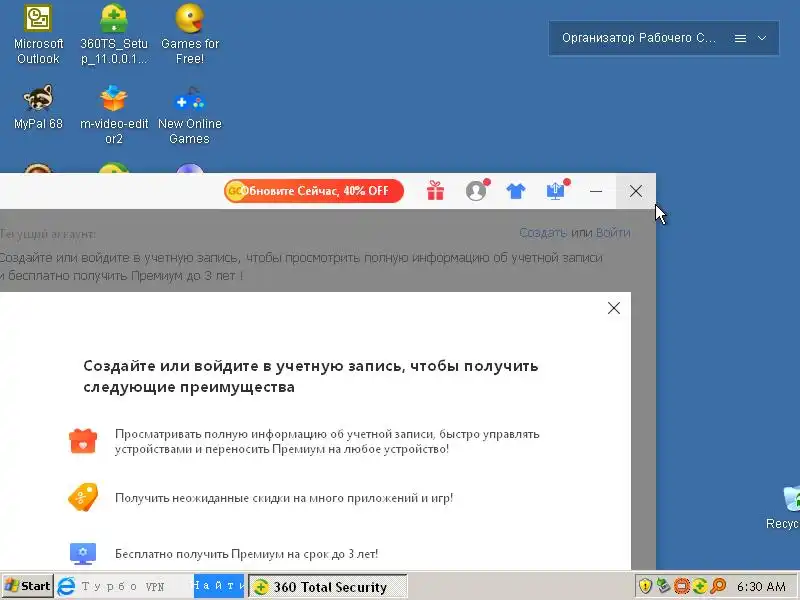Close the 360 Total Security main window

click(636, 191)
